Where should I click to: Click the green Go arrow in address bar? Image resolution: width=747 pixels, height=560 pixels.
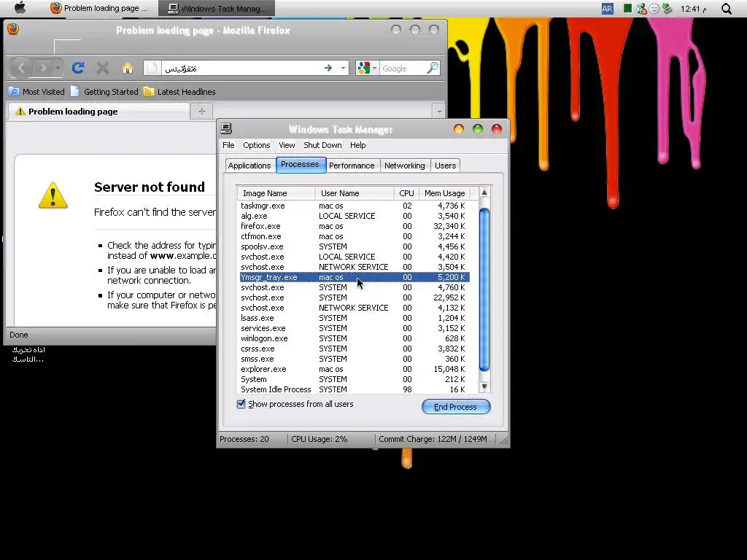click(328, 68)
